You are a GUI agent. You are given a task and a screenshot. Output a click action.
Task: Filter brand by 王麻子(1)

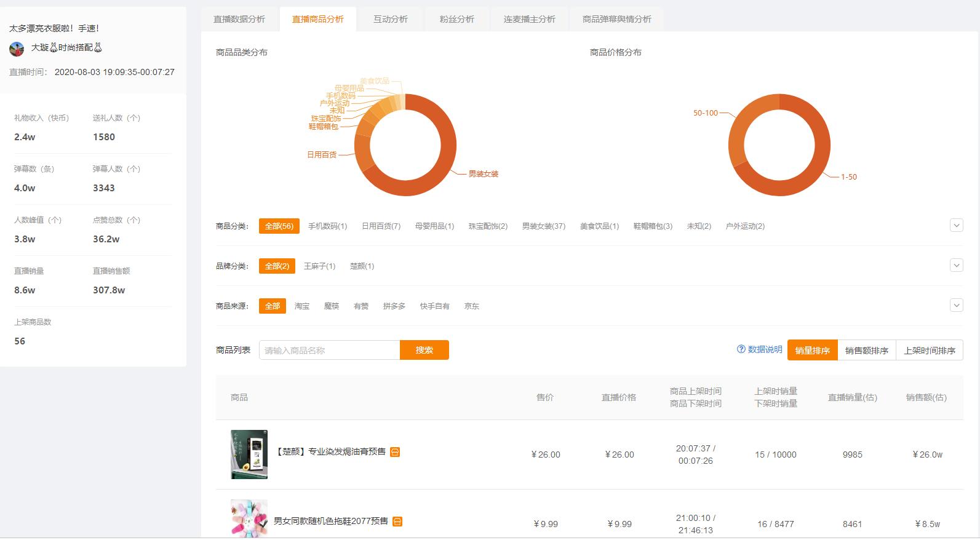(x=319, y=266)
